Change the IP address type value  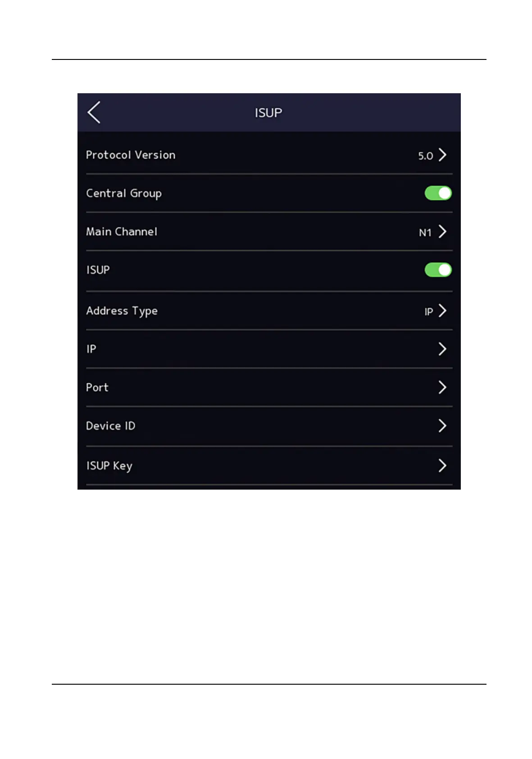click(x=429, y=312)
